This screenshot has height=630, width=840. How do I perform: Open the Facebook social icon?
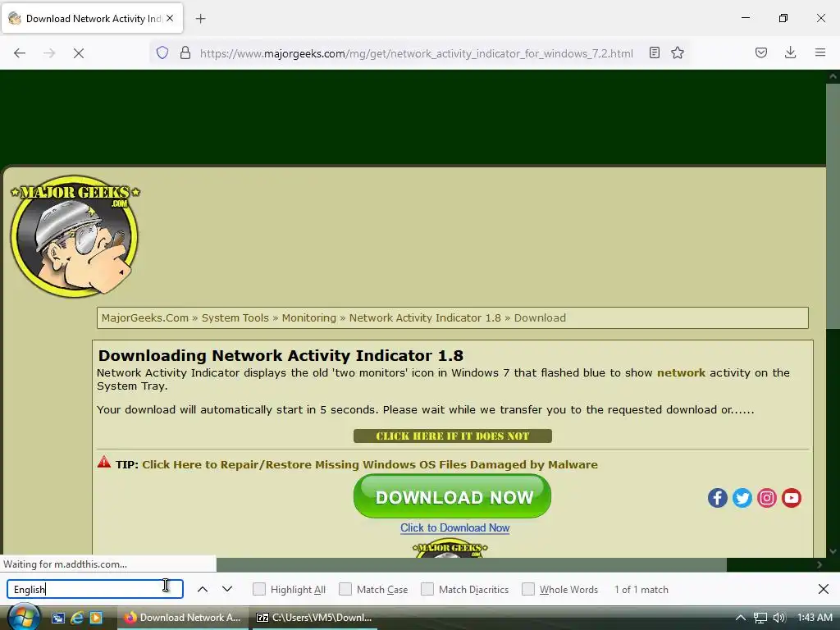click(717, 498)
